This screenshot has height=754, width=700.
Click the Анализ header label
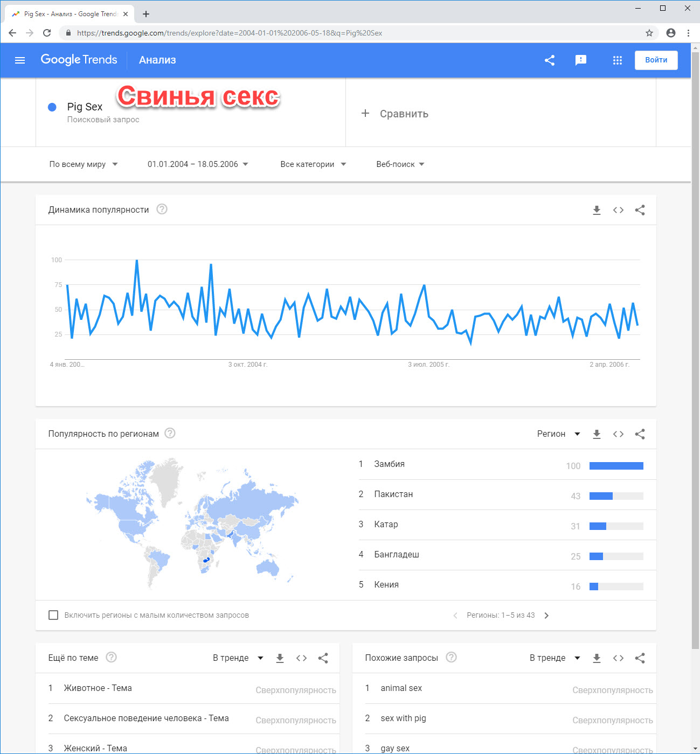[157, 60]
